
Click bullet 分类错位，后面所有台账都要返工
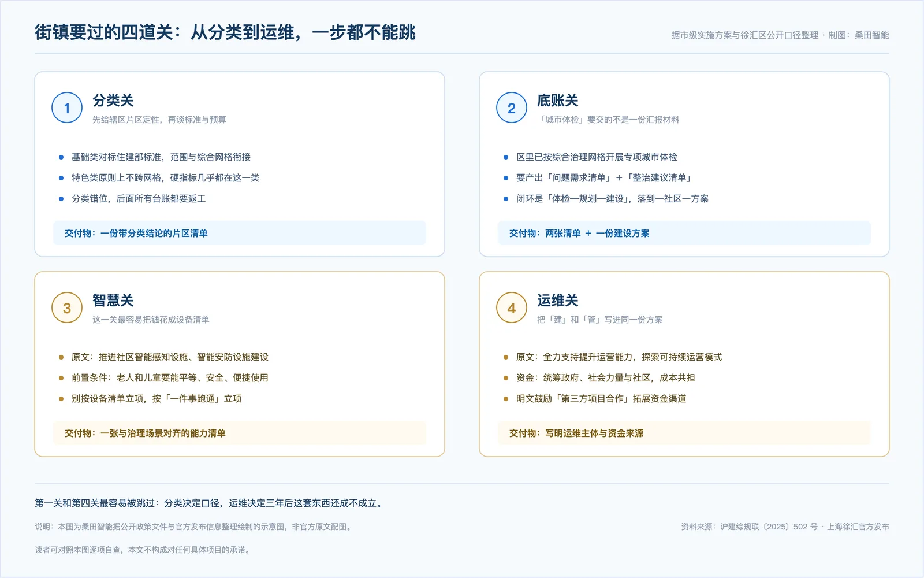click(x=139, y=199)
